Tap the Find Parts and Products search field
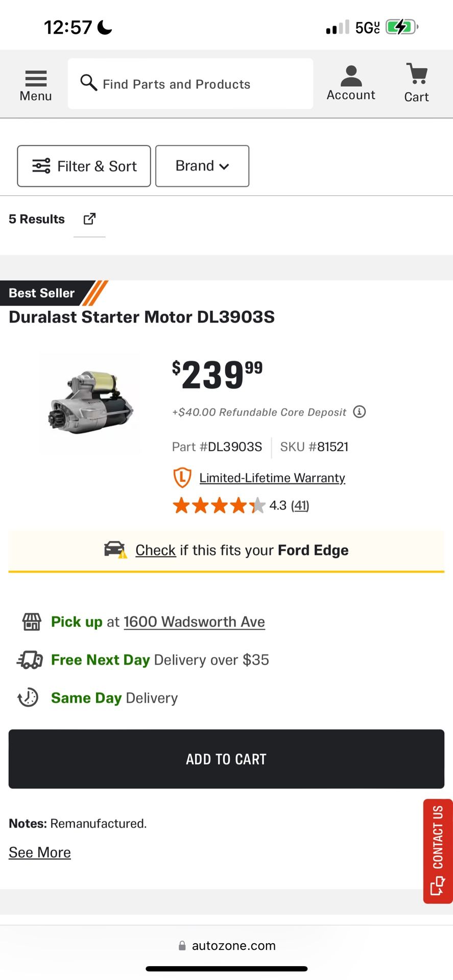453x980 pixels. [x=190, y=84]
